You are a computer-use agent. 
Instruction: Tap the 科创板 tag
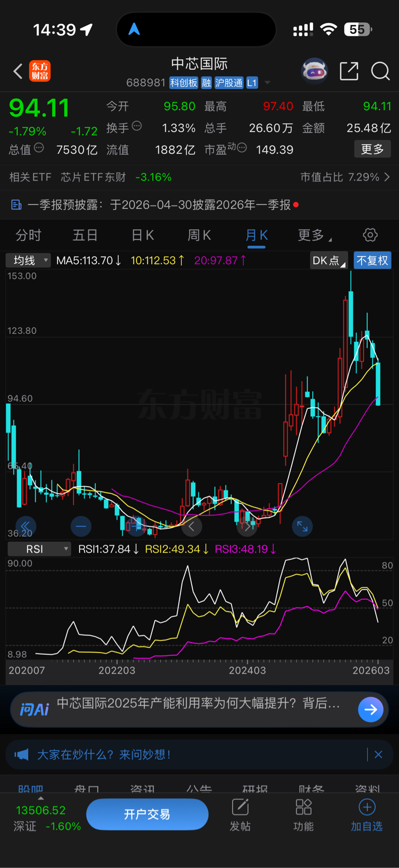(x=184, y=83)
